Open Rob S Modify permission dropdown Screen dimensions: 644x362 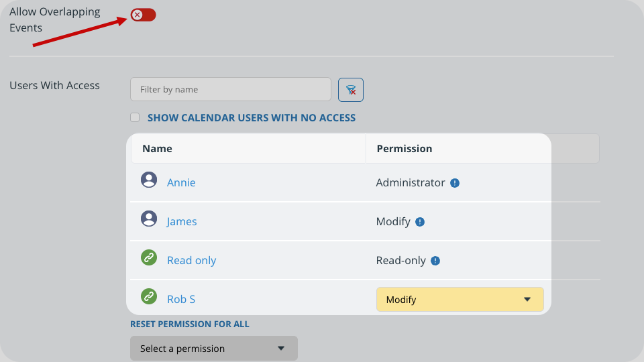tap(460, 300)
